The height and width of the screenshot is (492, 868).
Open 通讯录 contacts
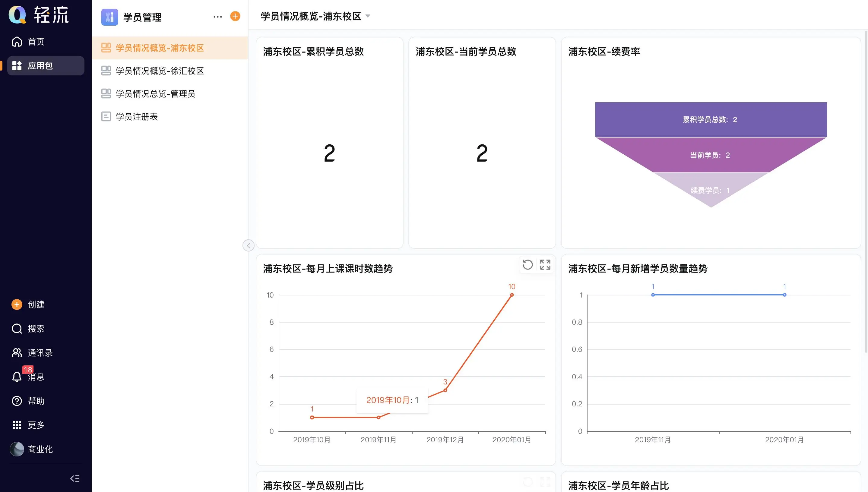[33, 353]
